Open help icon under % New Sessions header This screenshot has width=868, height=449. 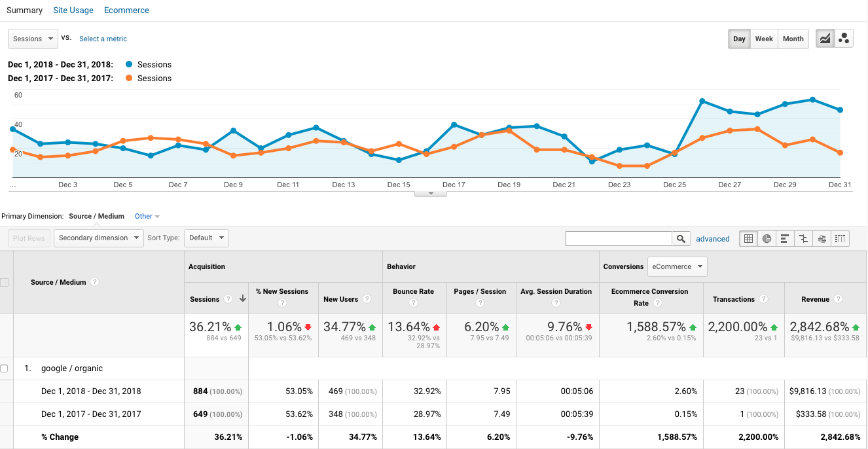pyautogui.click(x=283, y=303)
